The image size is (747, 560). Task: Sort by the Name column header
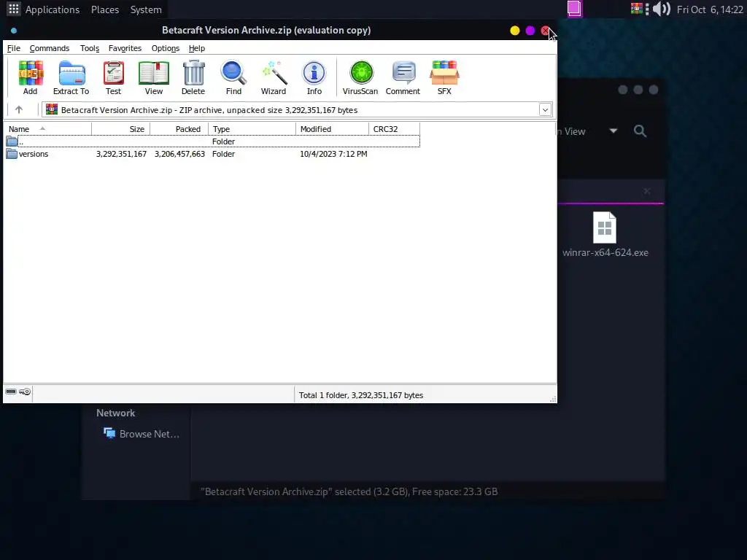(x=47, y=129)
